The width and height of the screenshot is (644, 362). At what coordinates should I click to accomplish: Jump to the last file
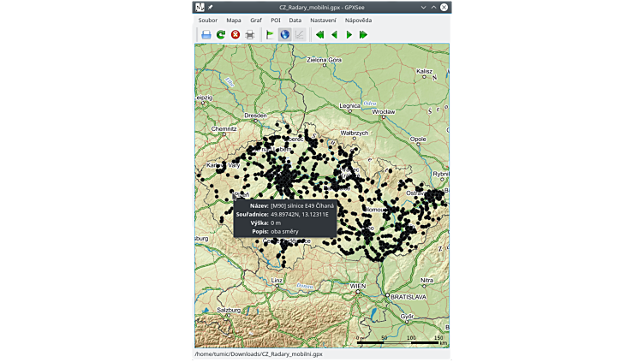(363, 35)
